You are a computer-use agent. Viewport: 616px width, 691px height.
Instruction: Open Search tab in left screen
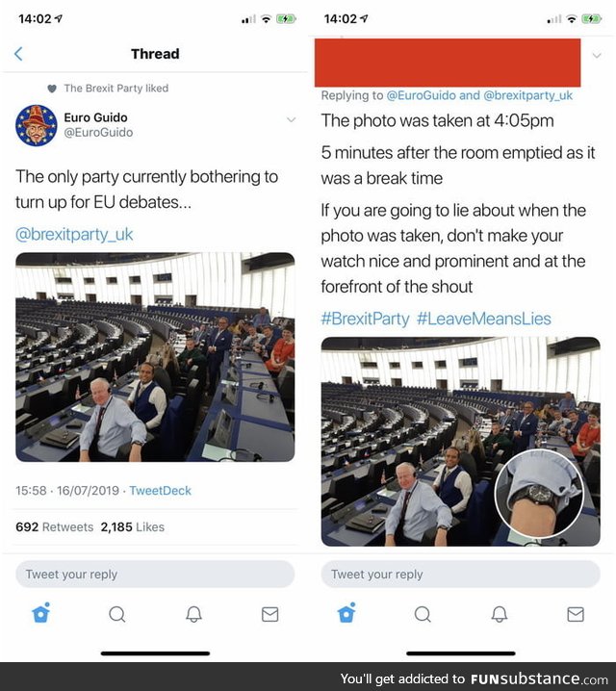pos(117,614)
